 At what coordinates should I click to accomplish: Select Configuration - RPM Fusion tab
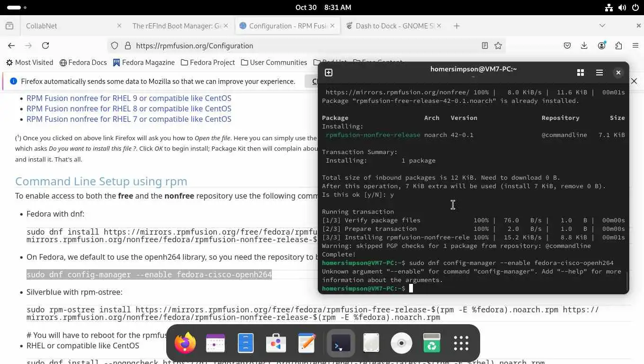pyautogui.click(x=288, y=26)
